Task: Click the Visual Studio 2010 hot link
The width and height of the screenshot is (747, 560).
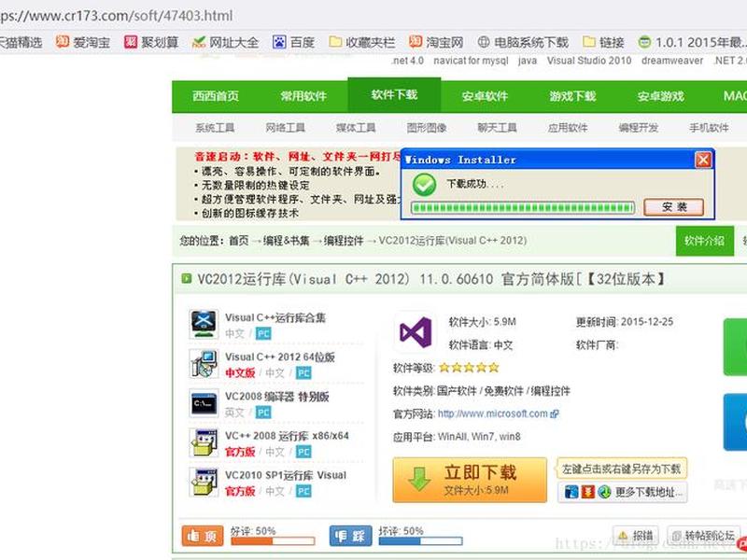Action: pos(589,61)
